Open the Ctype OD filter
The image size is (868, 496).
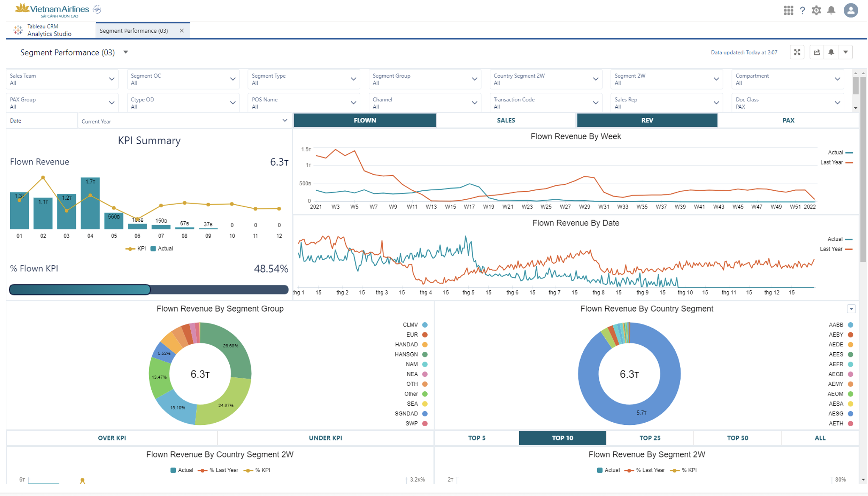tap(183, 103)
